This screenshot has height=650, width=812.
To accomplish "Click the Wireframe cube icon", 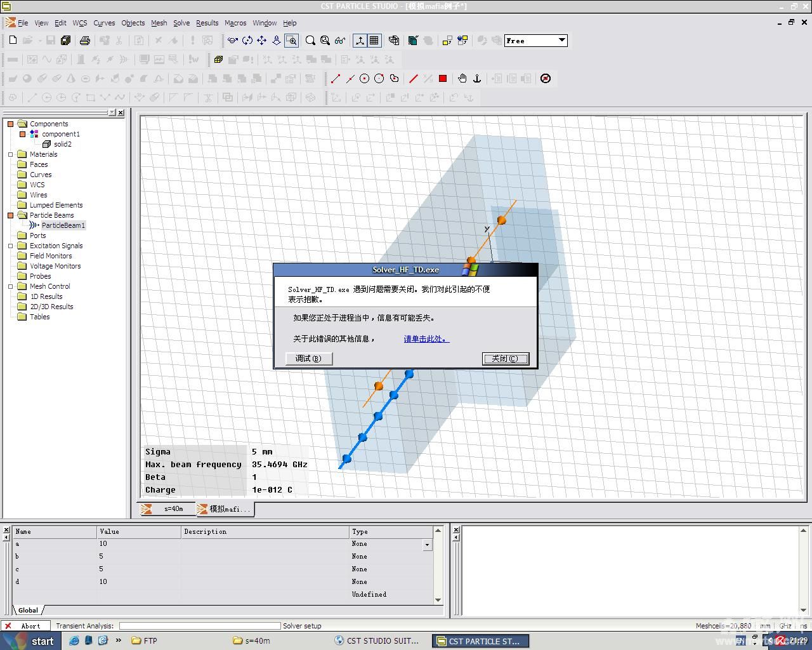I will pyautogui.click(x=394, y=40).
